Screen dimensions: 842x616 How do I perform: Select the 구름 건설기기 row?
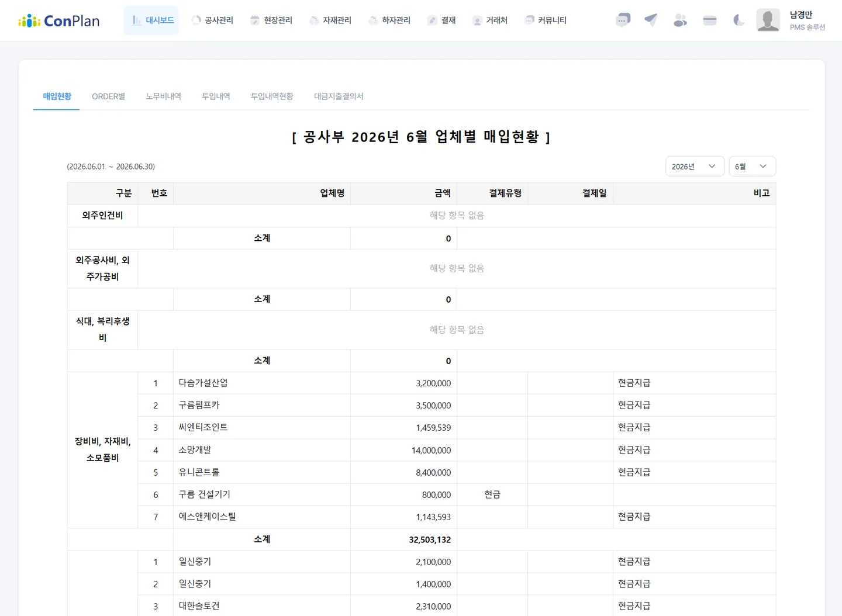click(457, 494)
